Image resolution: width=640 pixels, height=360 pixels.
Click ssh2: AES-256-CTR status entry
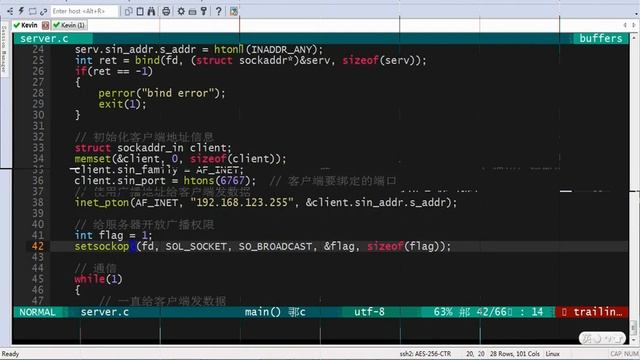pyautogui.click(x=425, y=354)
